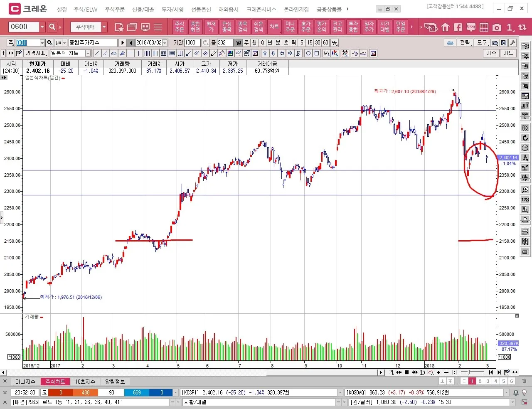Expand the KOSDAQ ticker dropdown in status bar
The image size is (532, 409).
[506, 392]
